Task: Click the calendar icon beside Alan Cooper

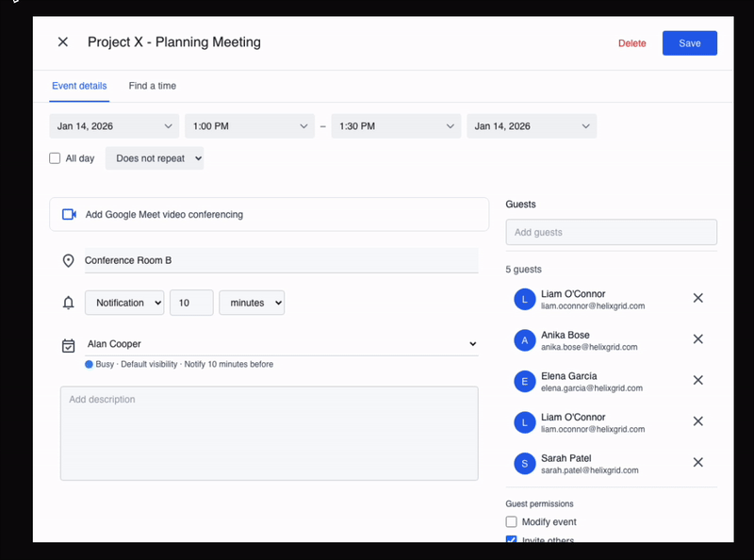Action: pos(69,345)
